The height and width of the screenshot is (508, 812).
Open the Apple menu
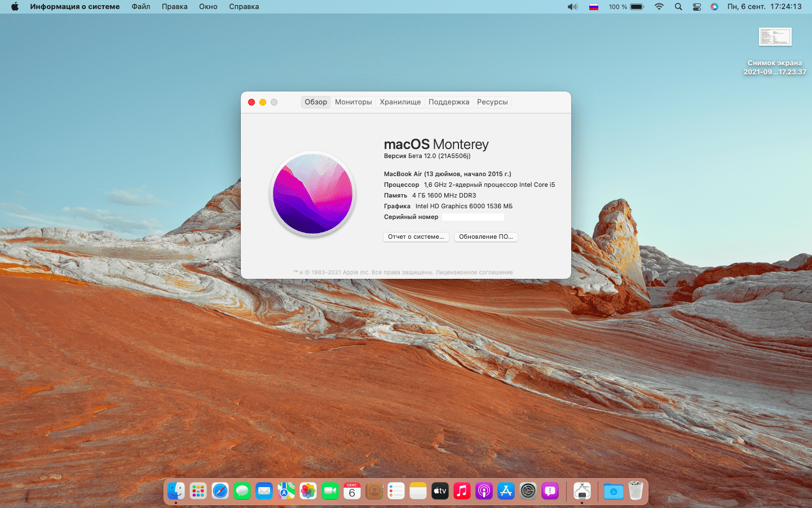15,7
